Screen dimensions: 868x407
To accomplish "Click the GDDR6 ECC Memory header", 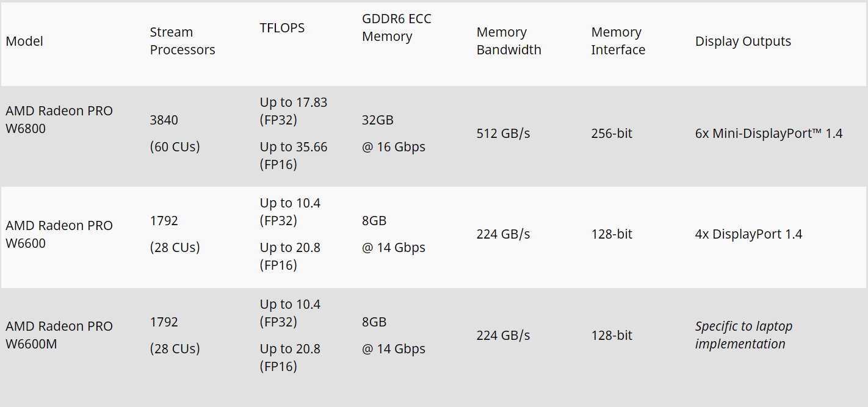I will point(397,27).
